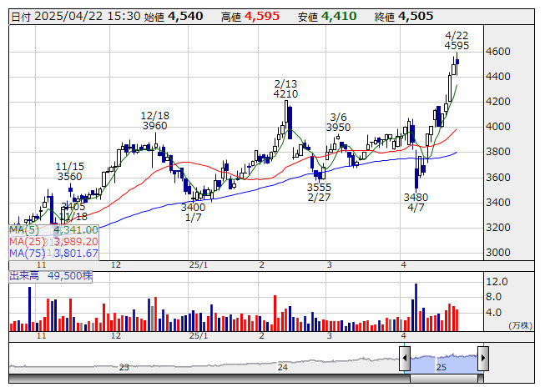The height and width of the screenshot is (392, 545).
Task: Click the year 23 marker in navigator
Action: (x=124, y=367)
